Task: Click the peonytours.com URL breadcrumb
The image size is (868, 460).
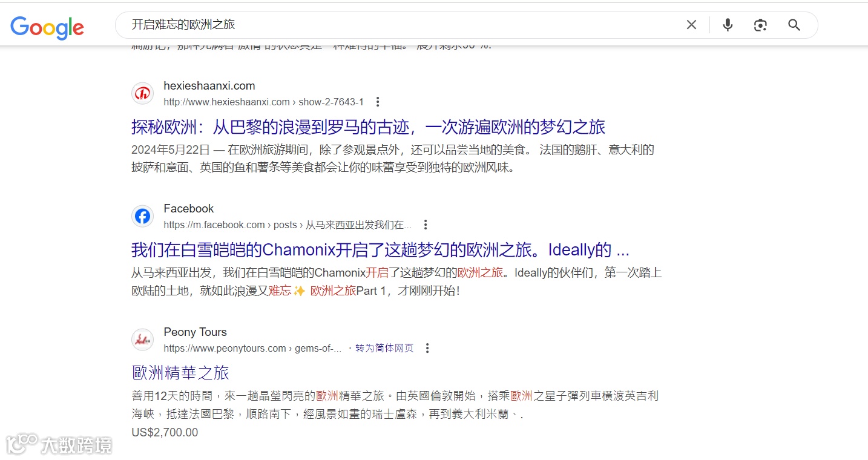Action: [x=252, y=348]
